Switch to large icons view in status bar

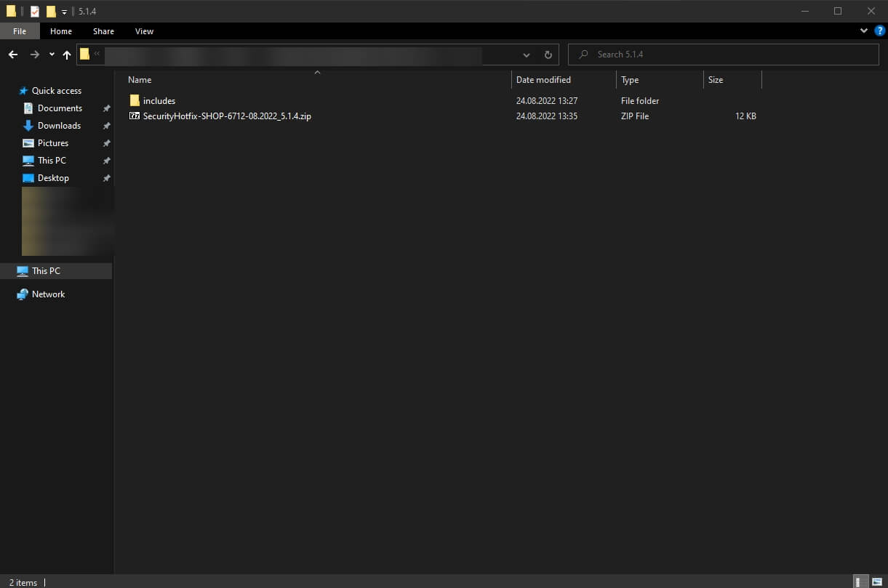coord(878,581)
